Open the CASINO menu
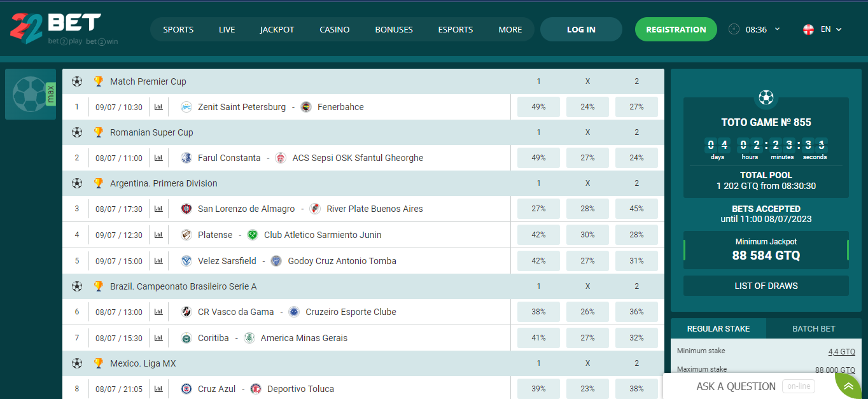The width and height of the screenshot is (868, 399). tap(335, 29)
